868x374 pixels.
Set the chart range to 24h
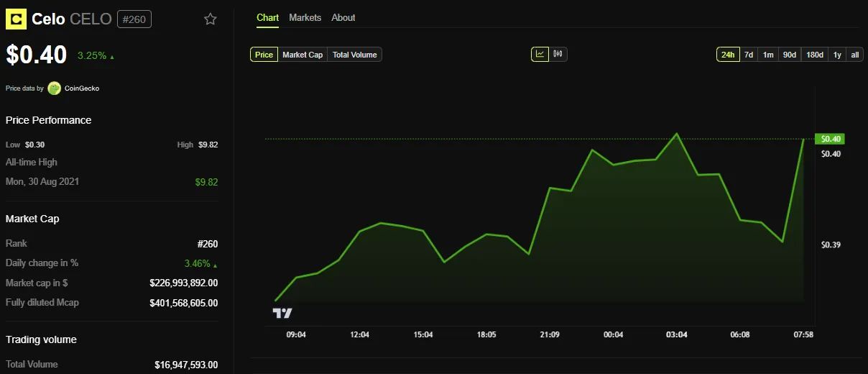pyautogui.click(x=728, y=55)
